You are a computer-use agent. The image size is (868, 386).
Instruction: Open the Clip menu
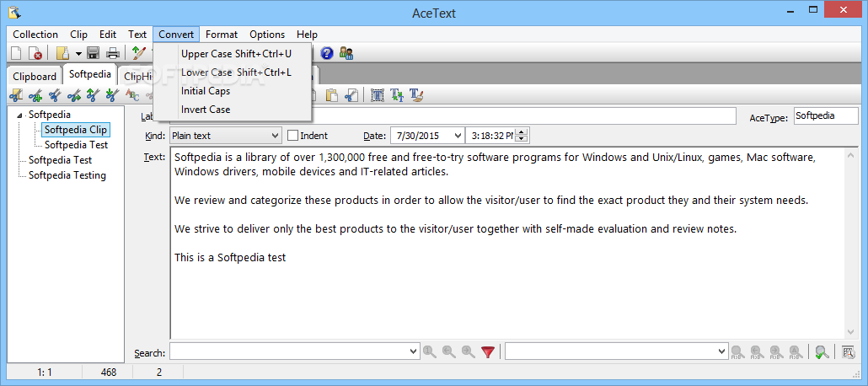pyautogui.click(x=79, y=35)
